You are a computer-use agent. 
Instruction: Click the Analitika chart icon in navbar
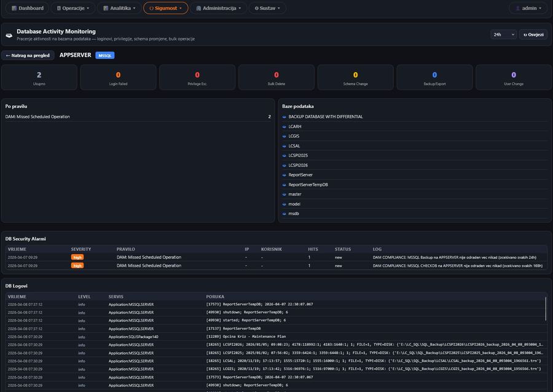pyautogui.click(x=106, y=8)
